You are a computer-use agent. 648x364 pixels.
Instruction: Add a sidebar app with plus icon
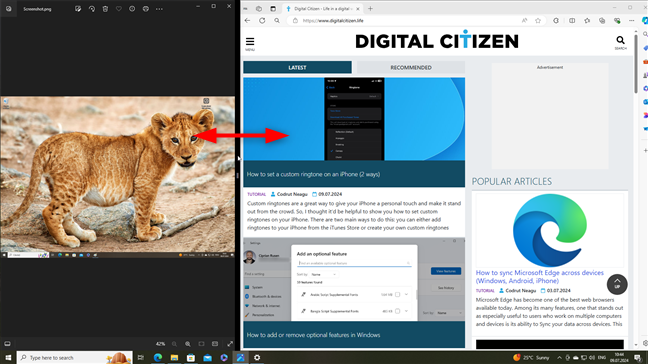(x=645, y=150)
